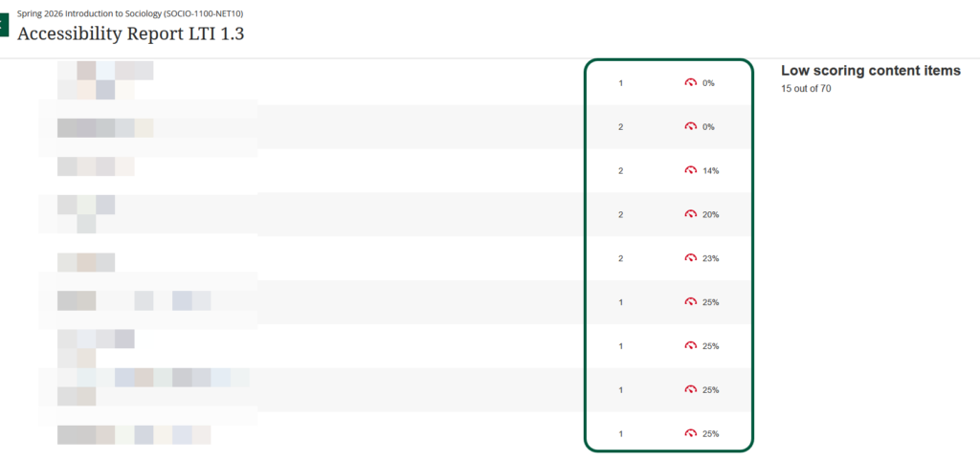Click the red gauge icon beside 23%
Image resolution: width=980 pixels, height=461 pixels.
click(x=690, y=258)
